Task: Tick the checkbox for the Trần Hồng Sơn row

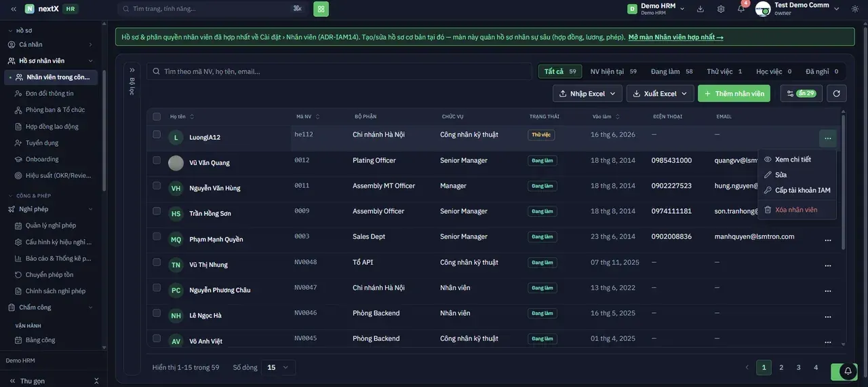Action: [157, 211]
